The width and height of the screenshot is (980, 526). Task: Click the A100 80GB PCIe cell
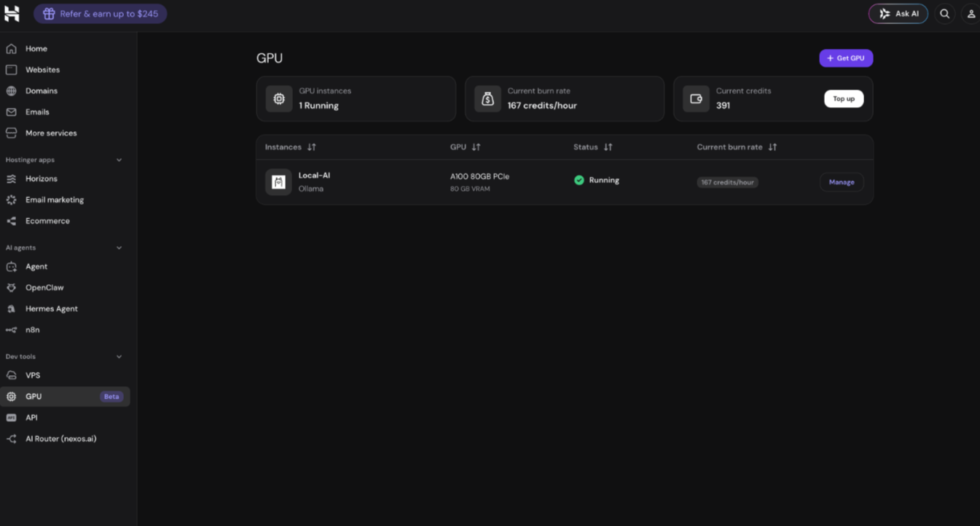tap(479, 176)
